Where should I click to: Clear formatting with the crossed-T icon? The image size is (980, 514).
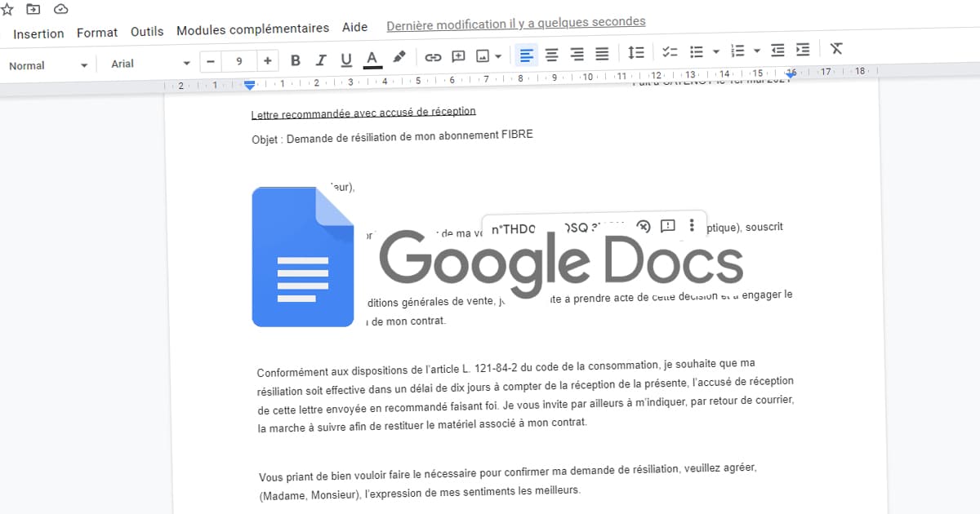pyautogui.click(x=836, y=48)
